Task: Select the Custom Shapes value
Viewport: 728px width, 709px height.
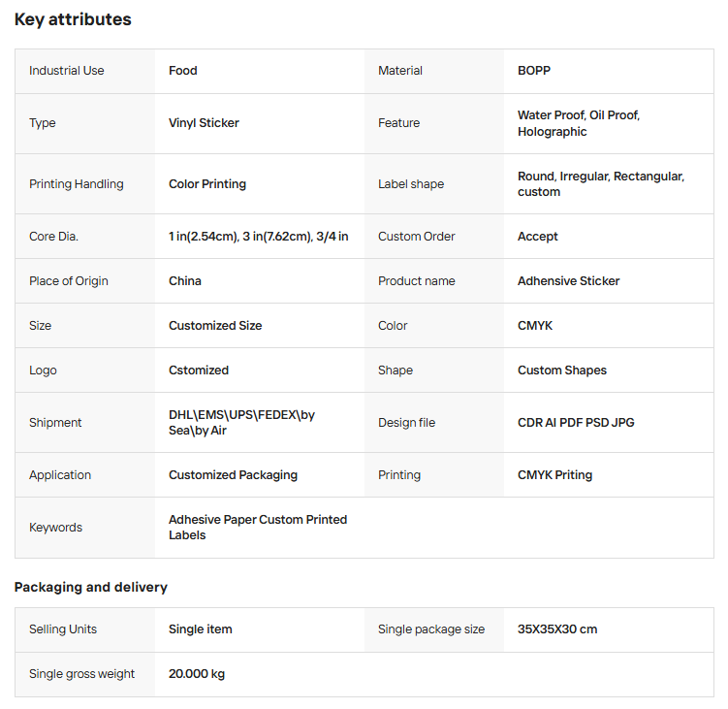Action: [x=561, y=371]
